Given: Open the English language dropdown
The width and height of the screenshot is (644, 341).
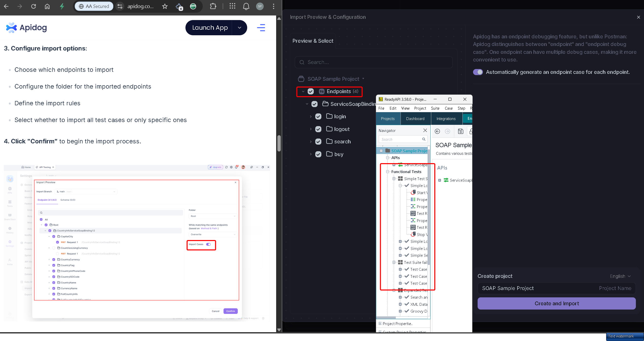Looking at the screenshot, I should pyautogui.click(x=620, y=276).
